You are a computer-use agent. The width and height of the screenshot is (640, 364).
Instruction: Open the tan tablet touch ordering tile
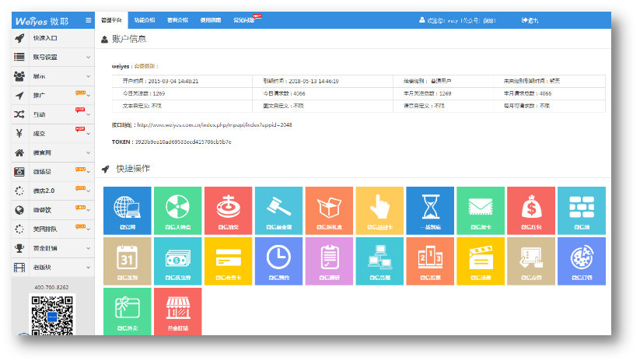click(x=531, y=261)
